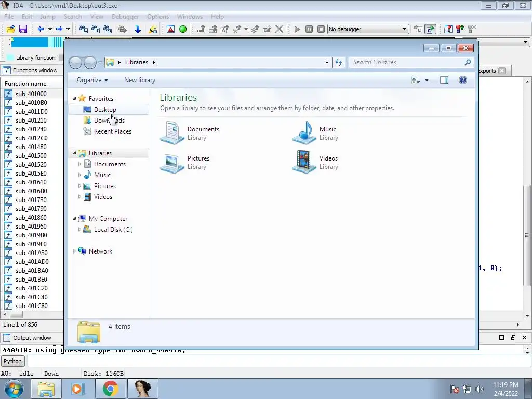Expand the Pictures tree node
The width and height of the screenshot is (532, 399).
(79, 186)
